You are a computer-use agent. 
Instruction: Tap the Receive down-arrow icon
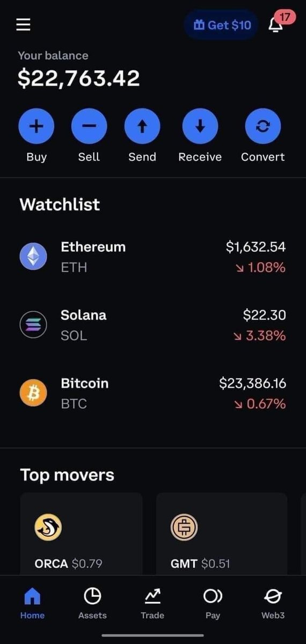(x=200, y=126)
